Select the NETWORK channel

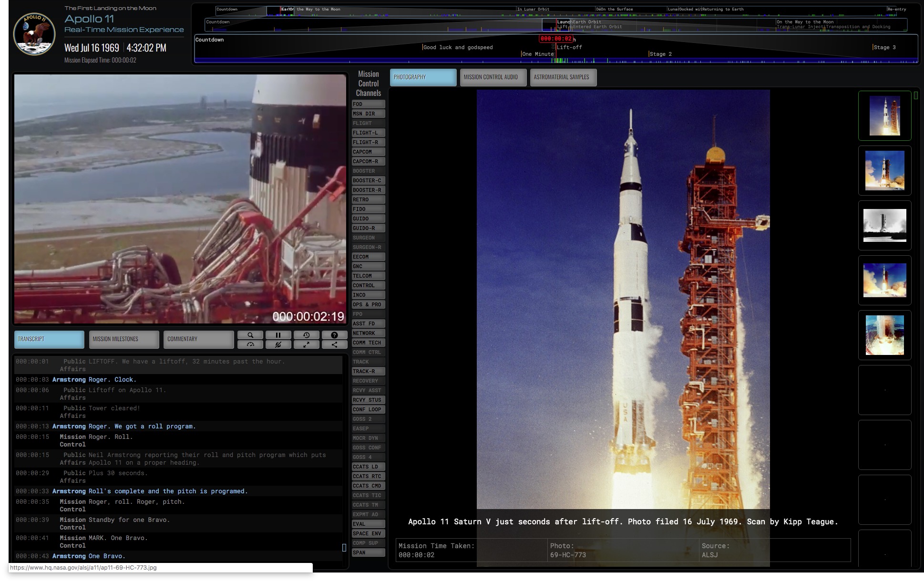368,333
